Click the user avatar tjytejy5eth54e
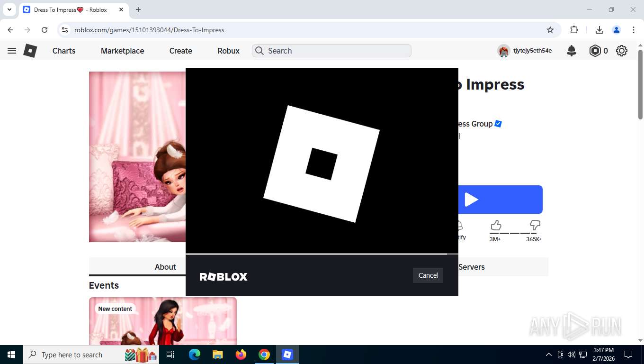This screenshot has width=644, height=364. pyautogui.click(x=504, y=51)
